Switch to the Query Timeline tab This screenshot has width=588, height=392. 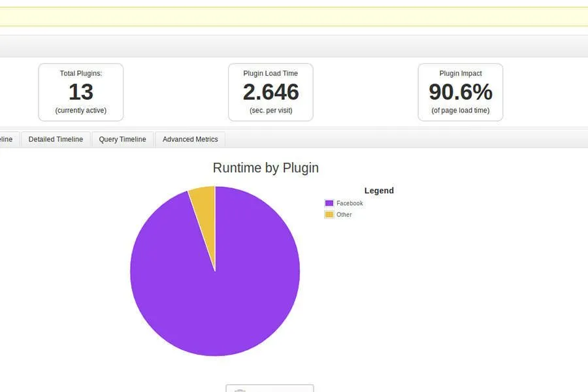122,139
